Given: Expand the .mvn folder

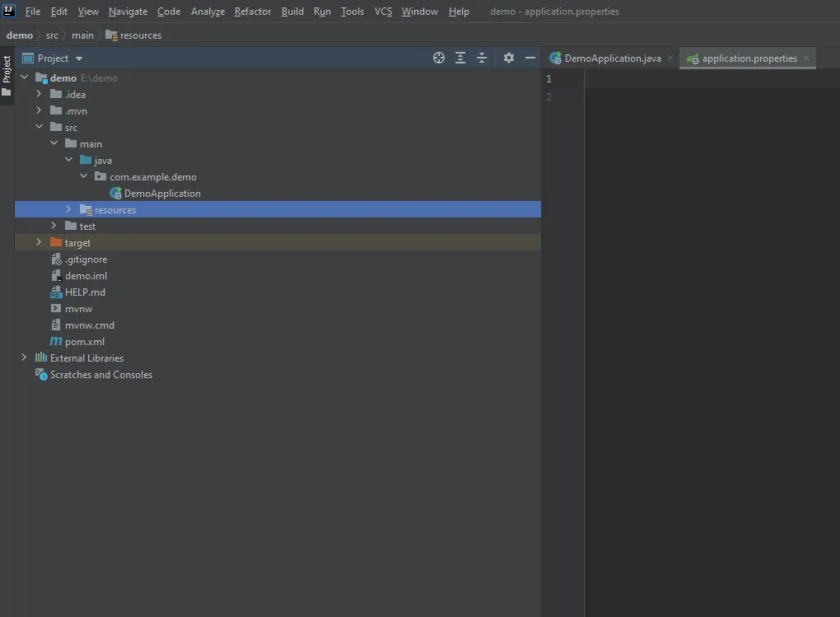Looking at the screenshot, I should coord(39,110).
